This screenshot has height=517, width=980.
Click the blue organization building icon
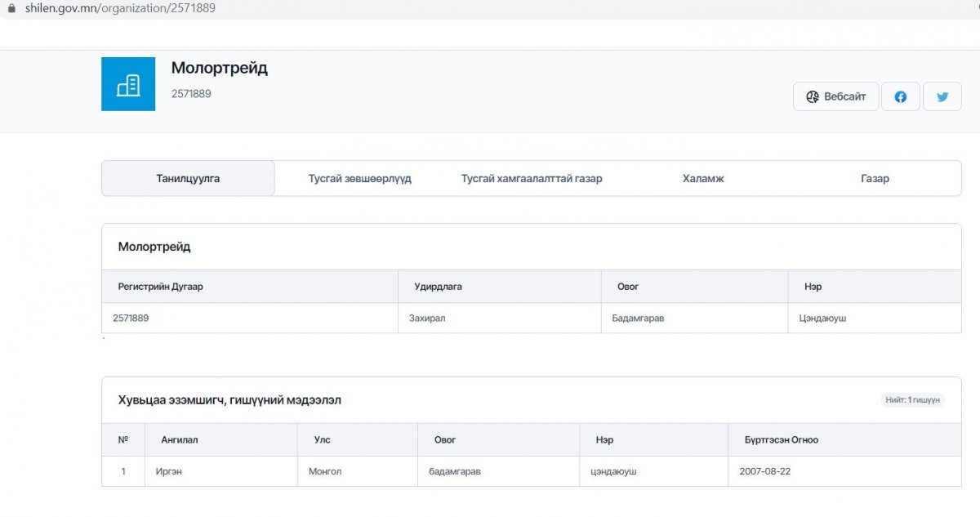tap(128, 84)
